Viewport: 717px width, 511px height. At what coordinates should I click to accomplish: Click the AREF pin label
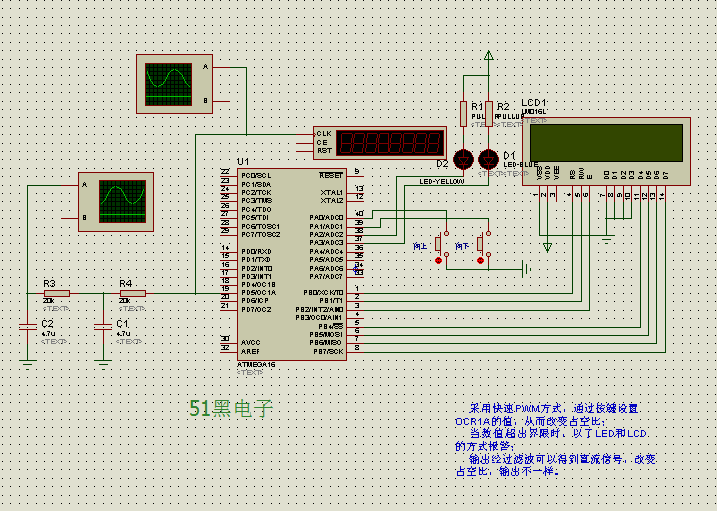tap(250, 351)
